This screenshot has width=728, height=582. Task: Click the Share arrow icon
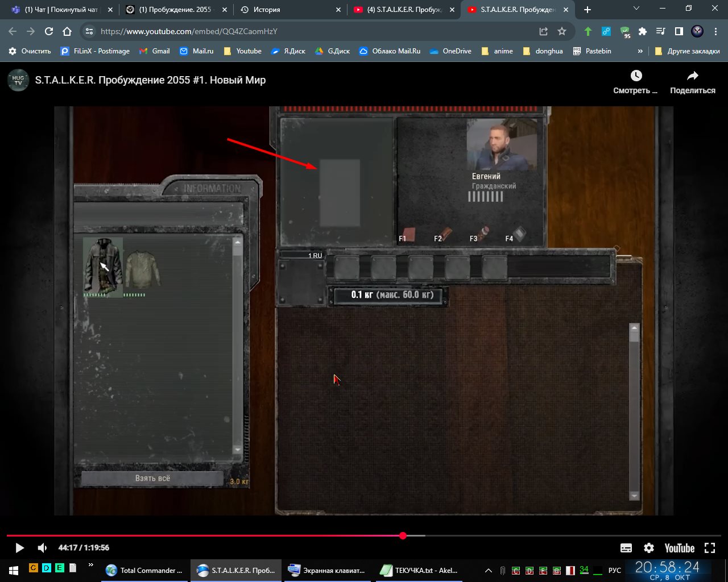692,76
